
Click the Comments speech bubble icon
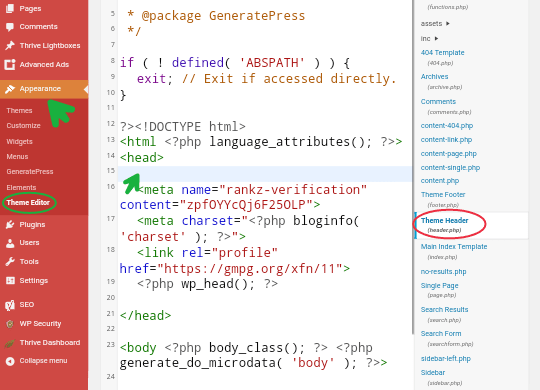[x=10, y=27]
